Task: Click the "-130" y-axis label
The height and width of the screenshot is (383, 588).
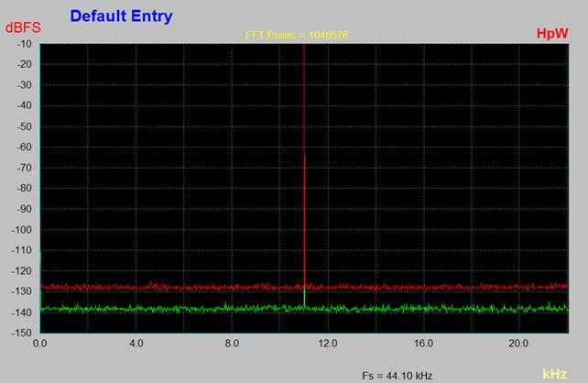Action: pos(22,291)
